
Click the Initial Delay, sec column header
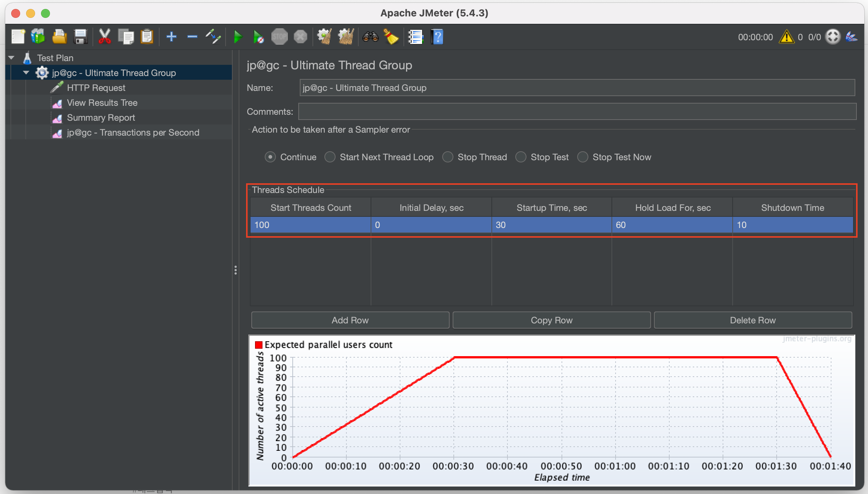point(431,208)
